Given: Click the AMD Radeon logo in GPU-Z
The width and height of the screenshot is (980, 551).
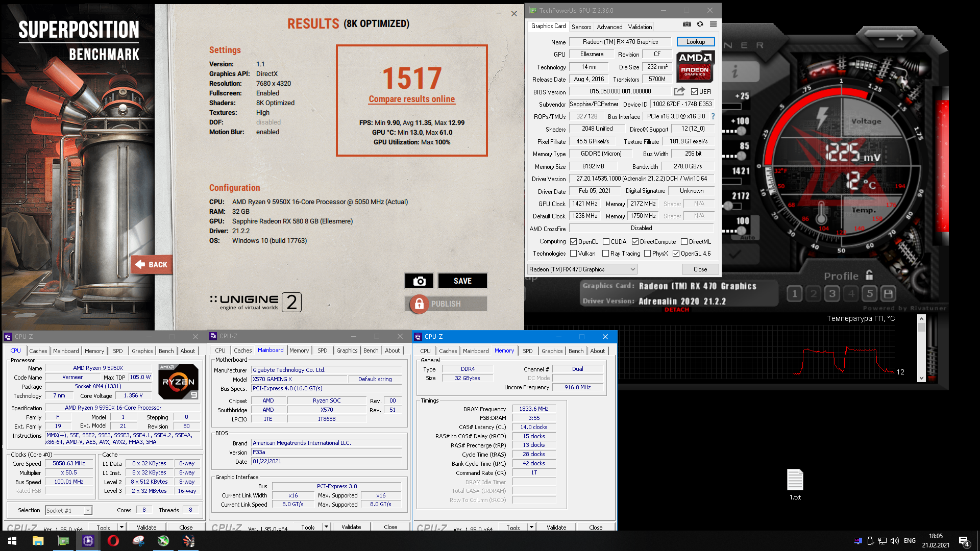Looking at the screenshot, I should pos(695,66).
